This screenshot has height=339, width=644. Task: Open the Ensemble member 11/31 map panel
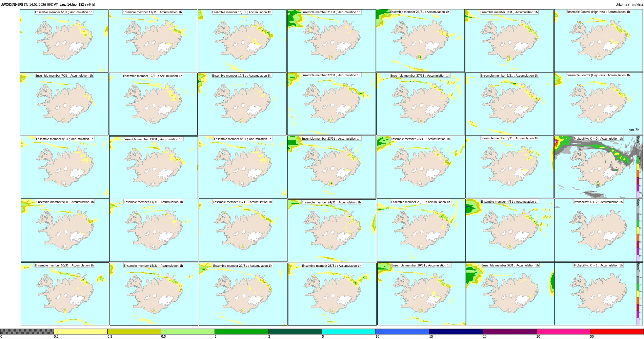153,41
